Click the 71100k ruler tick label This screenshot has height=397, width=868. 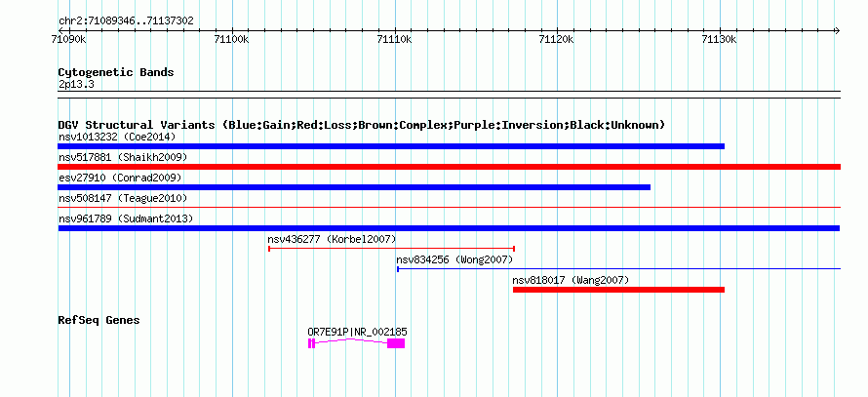point(231,39)
